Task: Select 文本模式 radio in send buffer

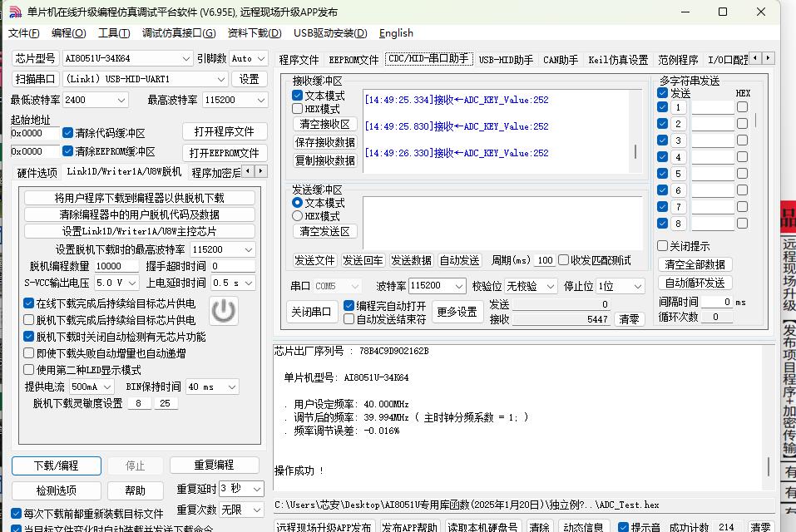Action: click(298, 203)
